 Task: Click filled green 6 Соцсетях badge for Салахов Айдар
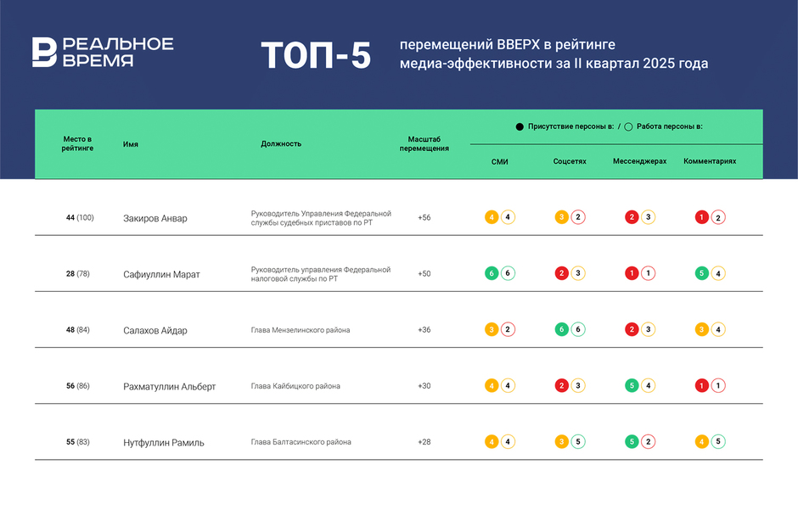pyautogui.click(x=561, y=329)
